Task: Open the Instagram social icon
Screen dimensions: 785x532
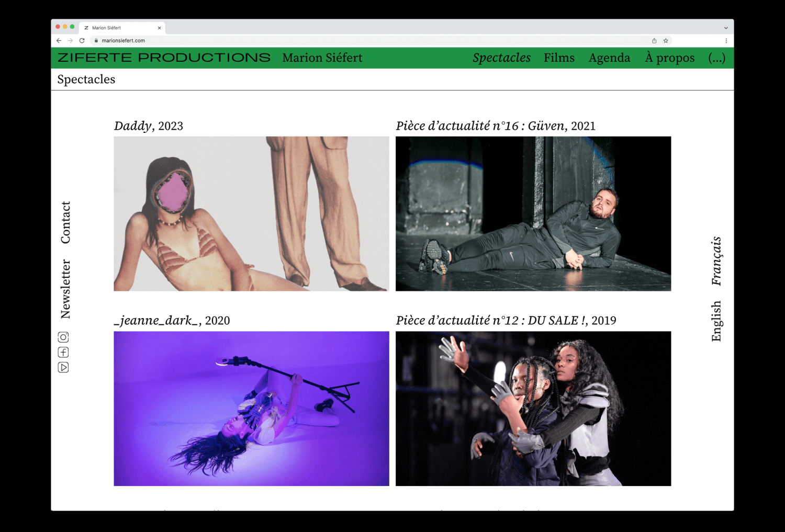Action: pos(63,337)
